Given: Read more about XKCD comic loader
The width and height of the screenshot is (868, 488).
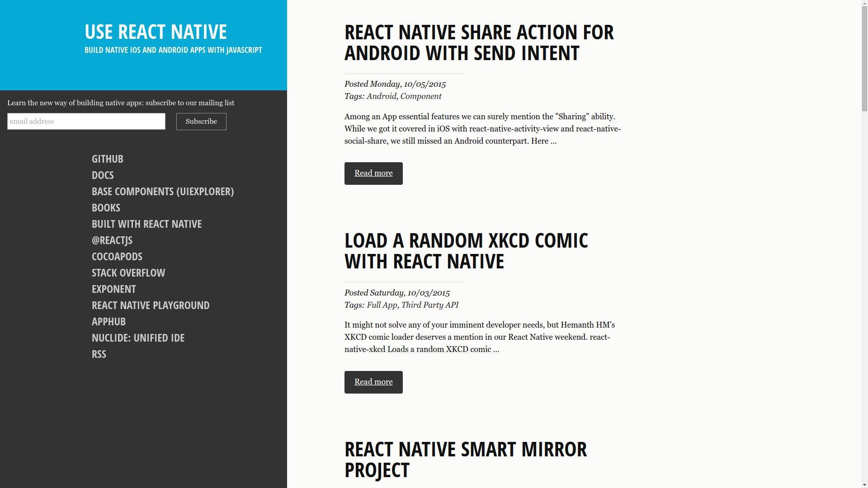Looking at the screenshot, I should point(373,382).
